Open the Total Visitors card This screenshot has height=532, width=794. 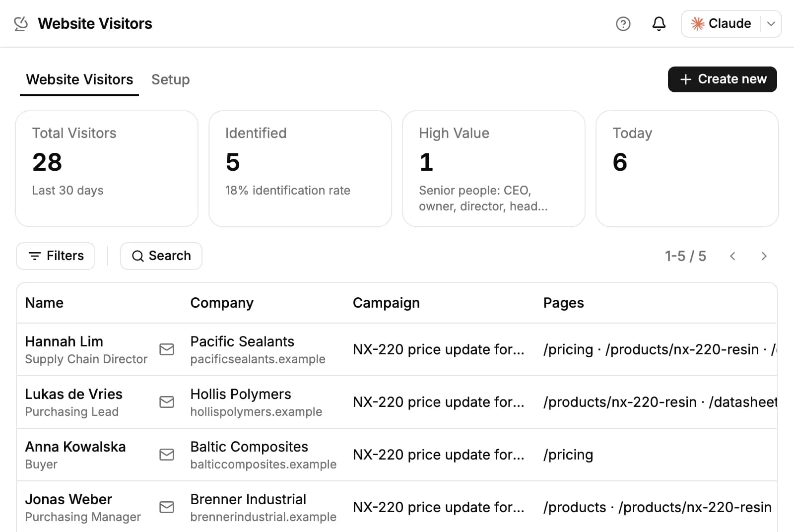click(107, 169)
